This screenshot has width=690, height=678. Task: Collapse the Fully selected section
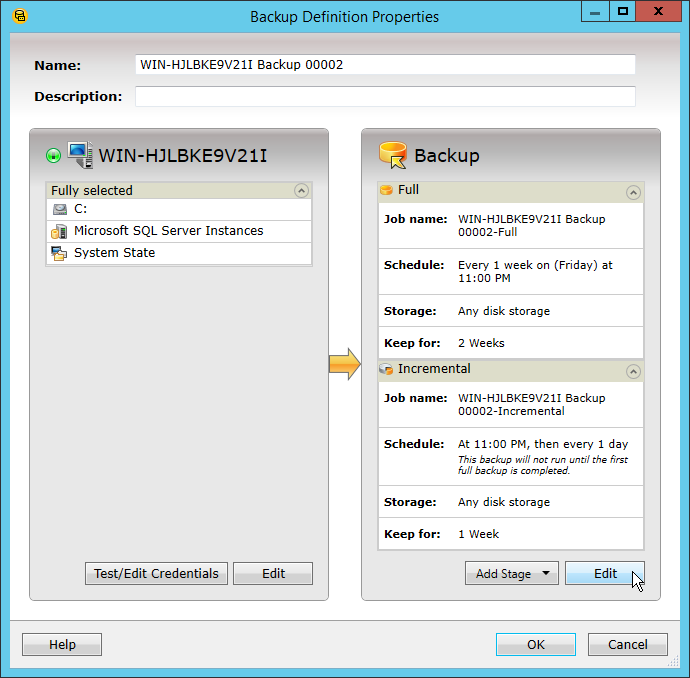click(301, 190)
